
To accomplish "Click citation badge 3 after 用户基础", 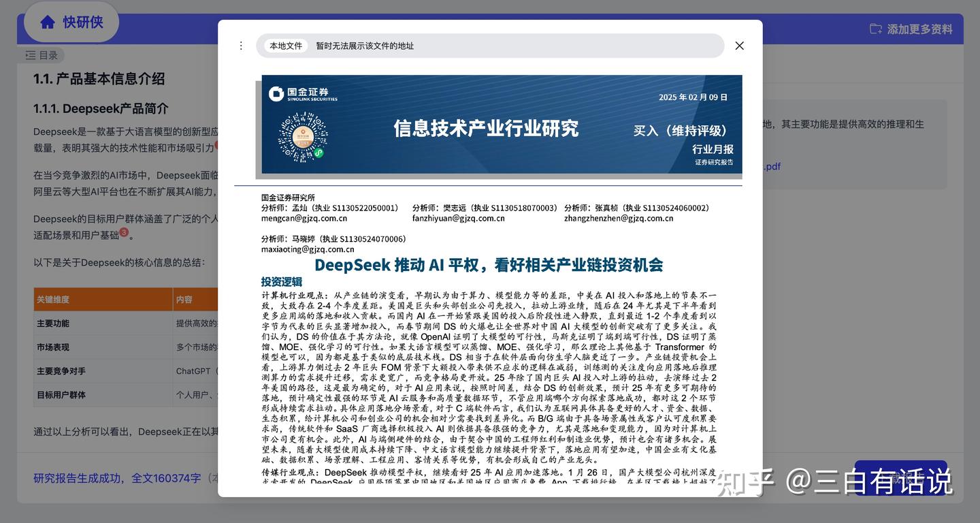I will point(124,232).
